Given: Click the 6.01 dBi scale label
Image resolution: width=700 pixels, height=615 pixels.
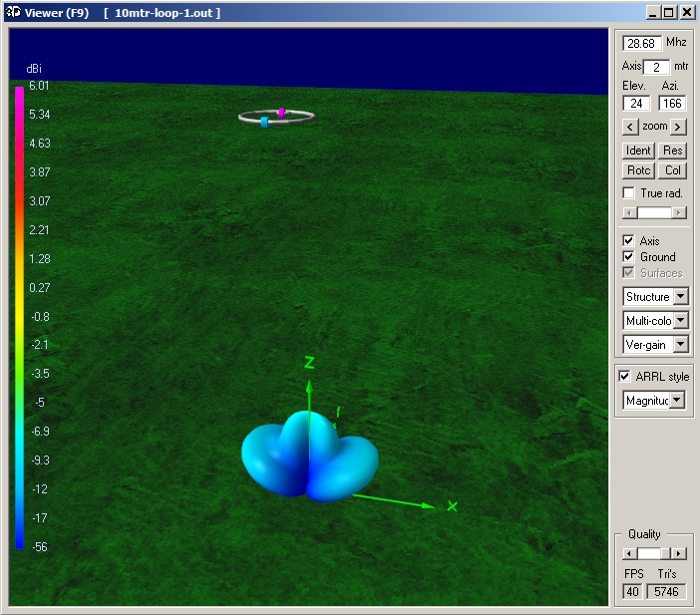Looking at the screenshot, I should click(x=39, y=86).
